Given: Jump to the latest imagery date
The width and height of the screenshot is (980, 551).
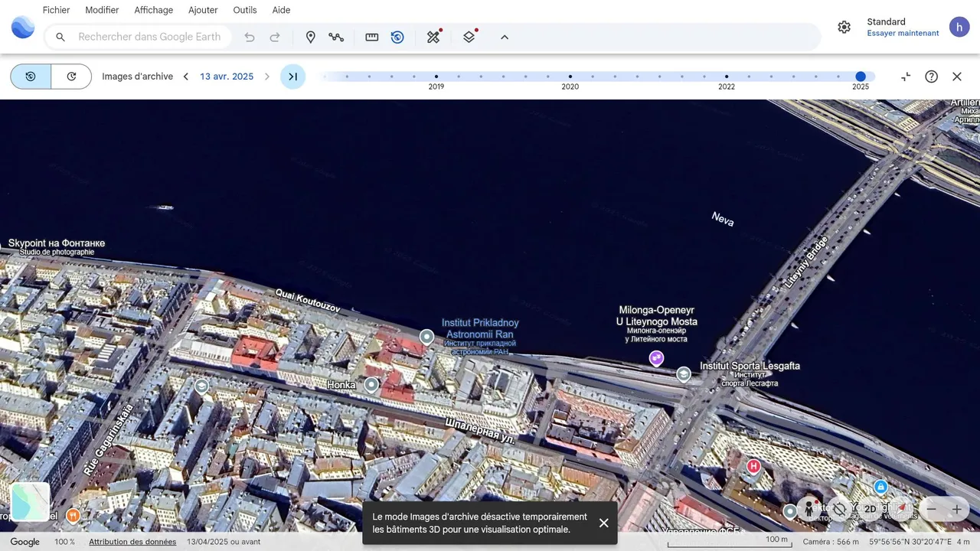Looking at the screenshot, I should 292,77.
